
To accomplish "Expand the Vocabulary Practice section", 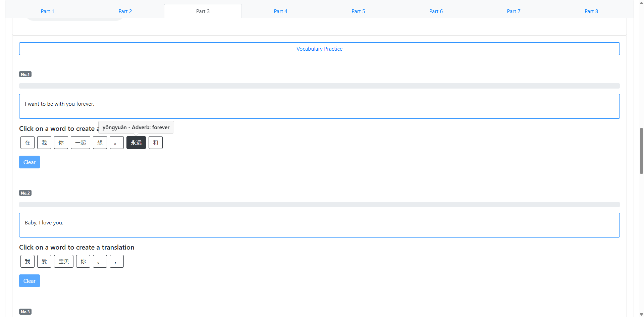I will [x=319, y=49].
